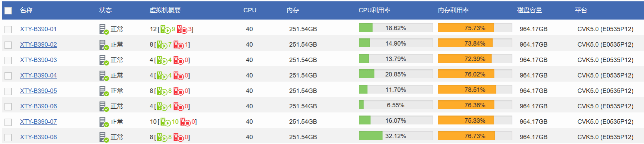Open host link XTY-B390-08
The image size is (644, 144).
click(x=38, y=137)
